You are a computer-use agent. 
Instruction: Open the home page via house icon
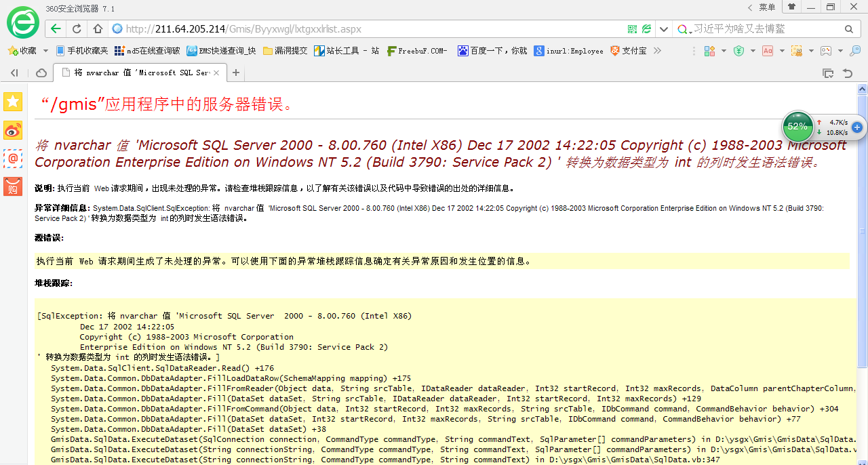click(x=98, y=28)
